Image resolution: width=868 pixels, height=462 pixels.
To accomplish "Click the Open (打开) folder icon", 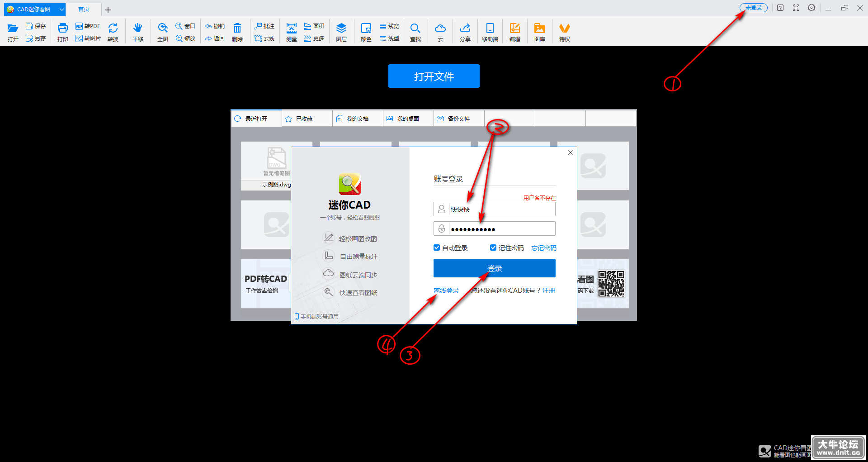I will 13,29.
